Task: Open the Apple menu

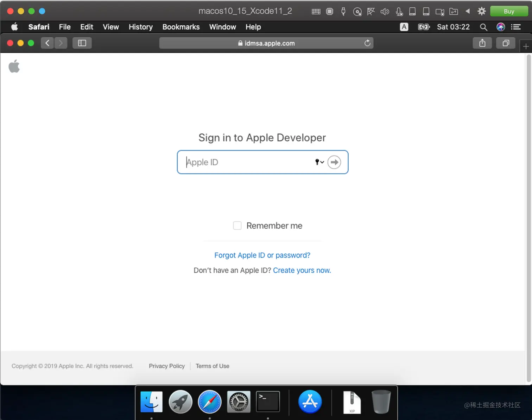Action: point(14,27)
